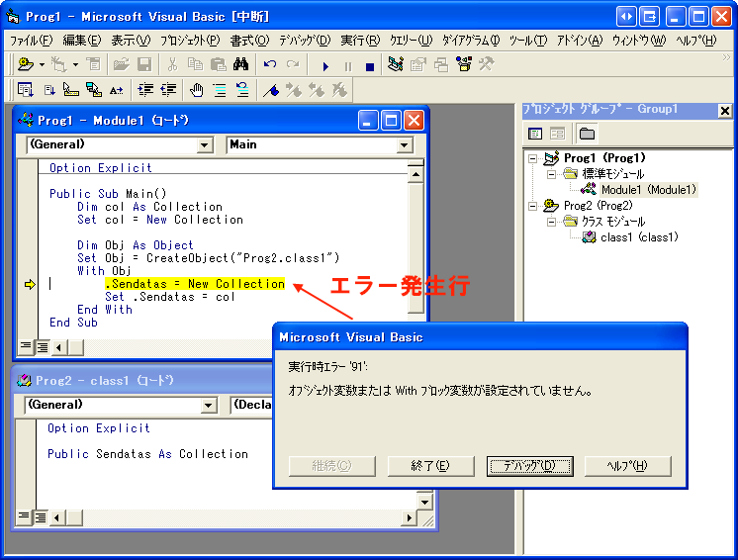Click the Start run arrow
The width and height of the screenshot is (738, 560).
[325, 66]
